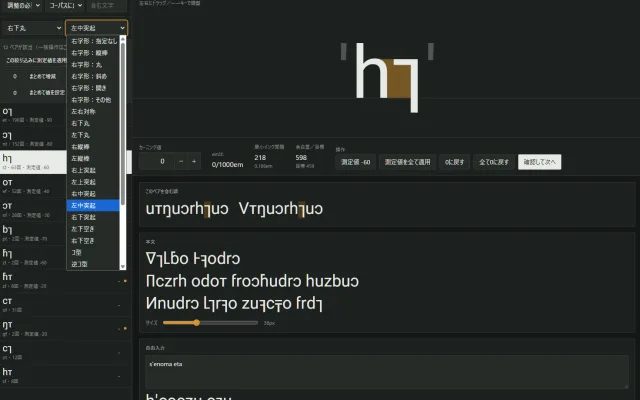Open the 調整の必 filter dropdown
Screen dimensions: 640x400
(x=23, y=5)
